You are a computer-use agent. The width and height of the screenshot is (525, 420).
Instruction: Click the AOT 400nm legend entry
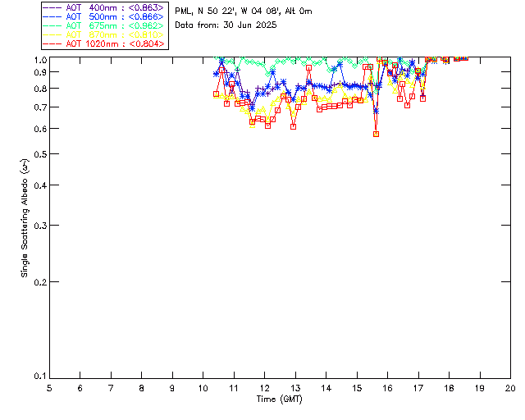tap(103, 7)
